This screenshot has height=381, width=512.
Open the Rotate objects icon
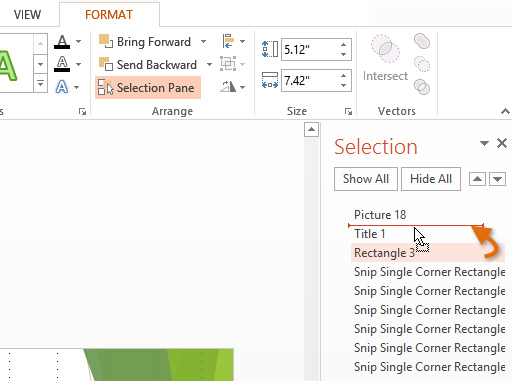tap(228, 87)
